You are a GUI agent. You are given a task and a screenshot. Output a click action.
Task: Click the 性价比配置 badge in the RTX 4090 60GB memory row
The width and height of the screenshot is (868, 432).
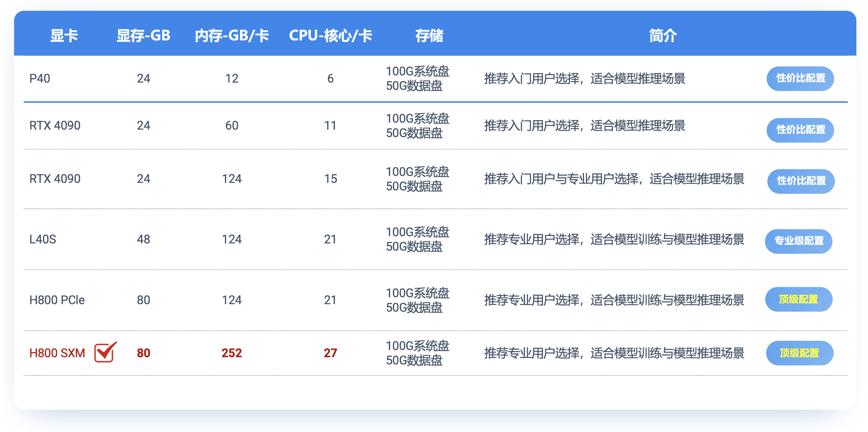point(800,130)
